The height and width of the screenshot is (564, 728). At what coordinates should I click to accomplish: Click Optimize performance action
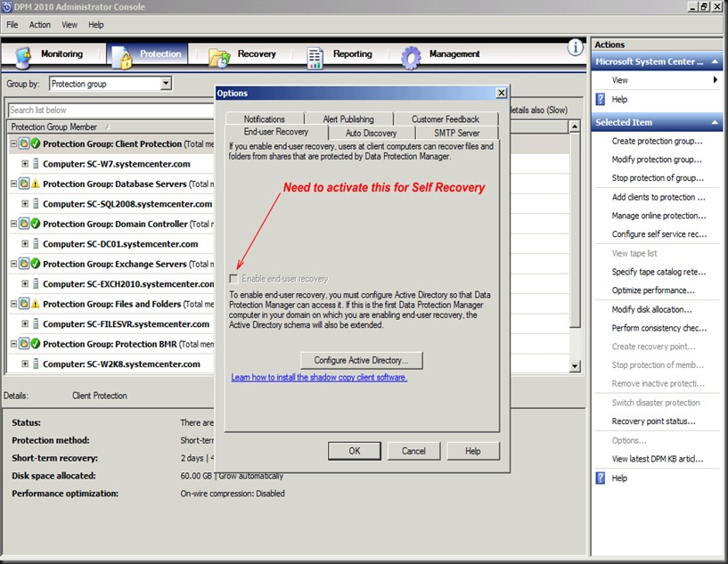(x=653, y=290)
